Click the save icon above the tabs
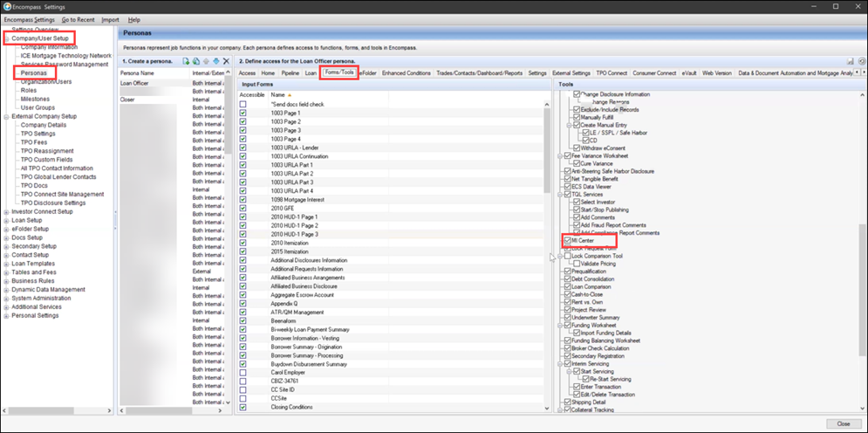The image size is (868, 433). pyautogui.click(x=850, y=61)
